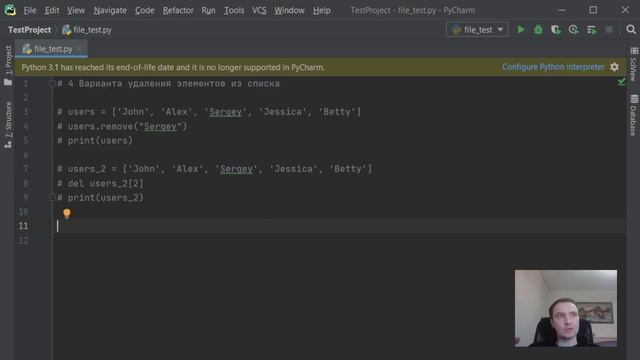Open the Refactor menu
The height and width of the screenshot is (360, 640).
point(178,10)
